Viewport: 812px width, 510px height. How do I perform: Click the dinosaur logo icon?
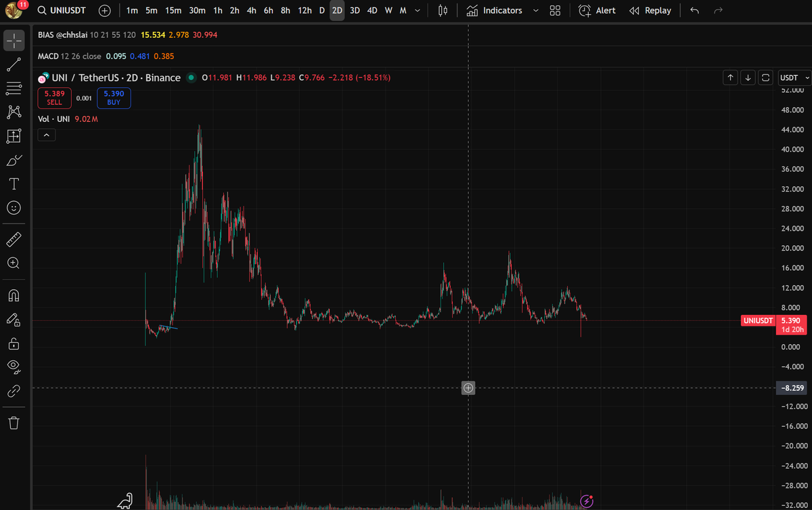125,501
